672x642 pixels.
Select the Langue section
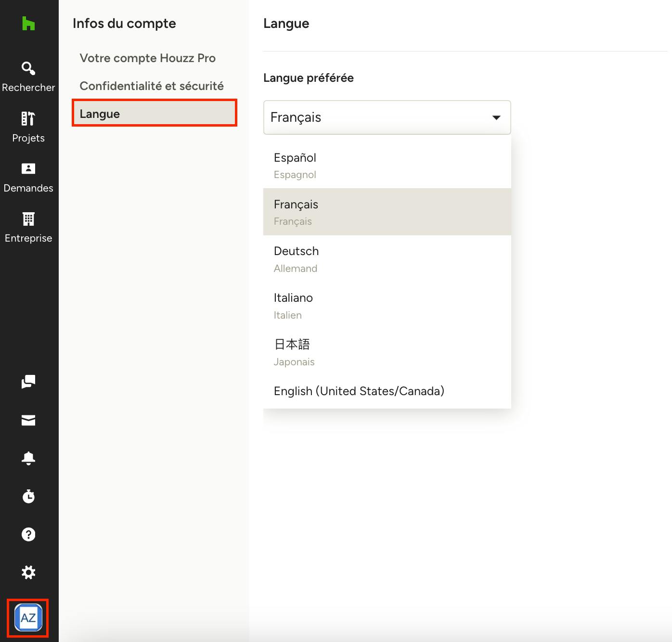(x=155, y=114)
